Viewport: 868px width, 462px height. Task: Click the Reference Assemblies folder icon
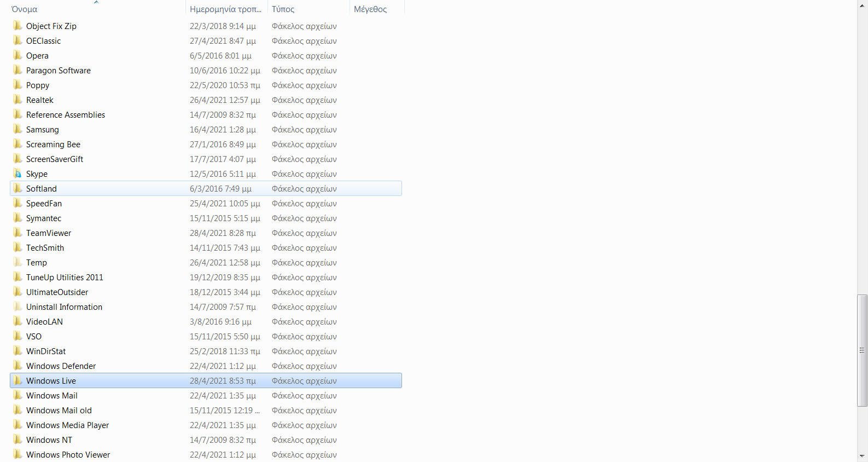point(18,114)
